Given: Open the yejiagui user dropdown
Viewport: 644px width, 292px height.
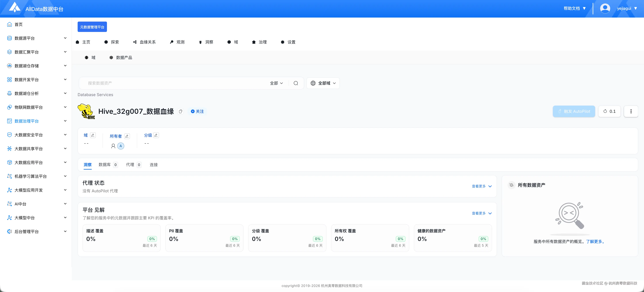Looking at the screenshot, I should click(627, 8).
